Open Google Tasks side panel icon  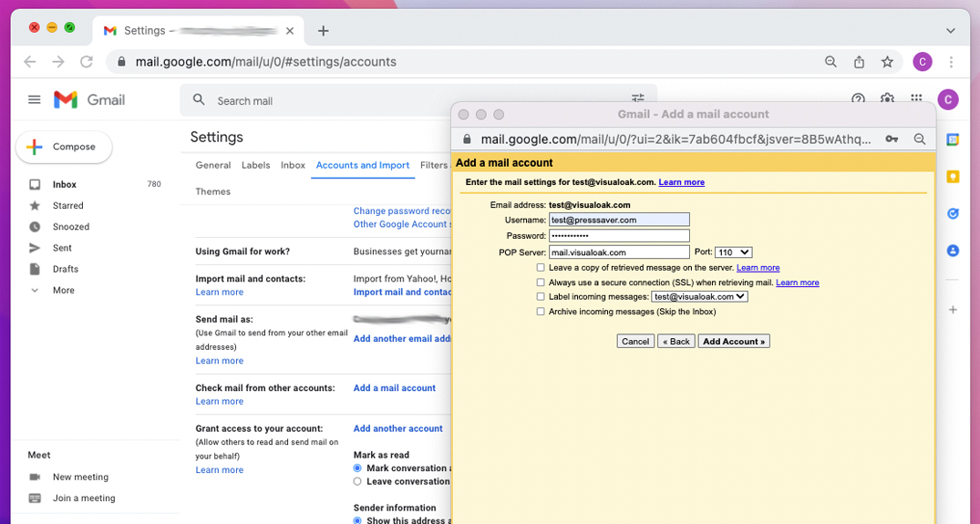point(953,213)
